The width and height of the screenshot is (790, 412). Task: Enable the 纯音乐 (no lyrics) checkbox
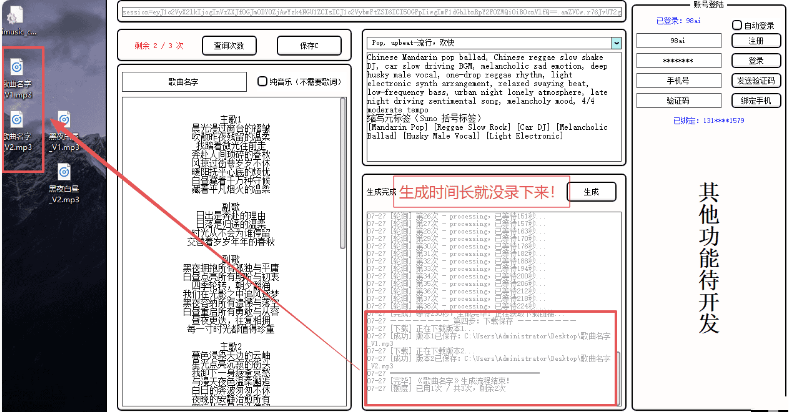(262, 81)
